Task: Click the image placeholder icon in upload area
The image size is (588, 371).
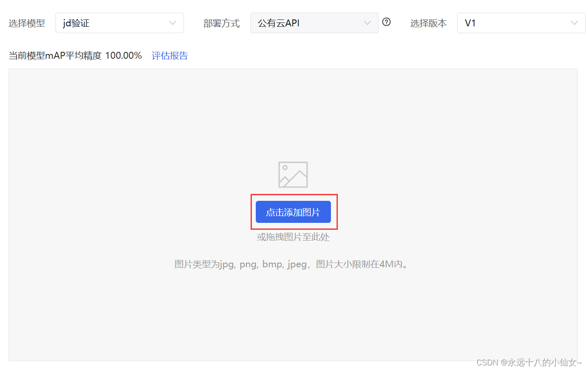Action: point(293,174)
